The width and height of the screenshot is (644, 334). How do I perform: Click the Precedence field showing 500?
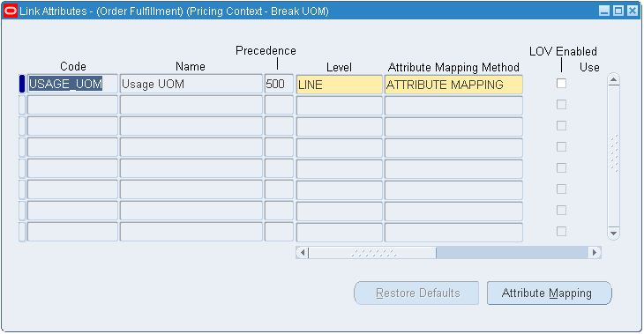point(279,84)
